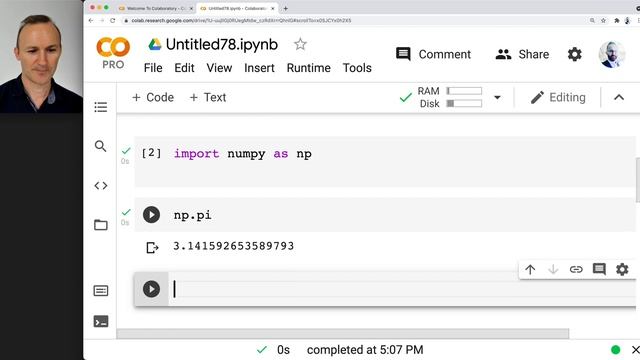640x360 pixels.
Task: Open the terminal icon in sidebar
Action: pyautogui.click(x=100, y=322)
